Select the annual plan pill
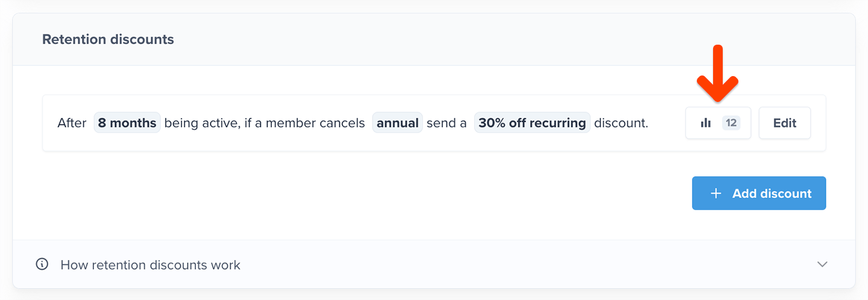Image resolution: width=868 pixels, height=300 pixels. [397, 123]
